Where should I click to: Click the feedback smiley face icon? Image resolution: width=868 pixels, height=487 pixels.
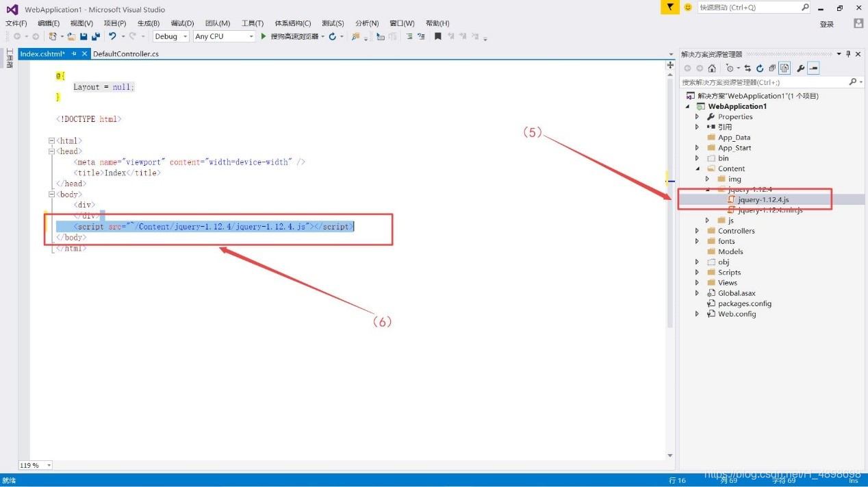pyautogui.click(x=688, y=7)
